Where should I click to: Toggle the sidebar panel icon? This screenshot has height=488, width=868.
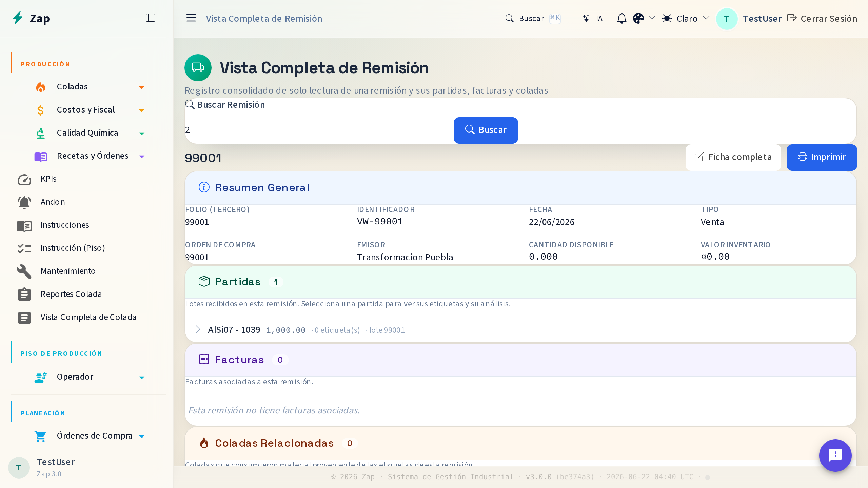tap(151, 18)
